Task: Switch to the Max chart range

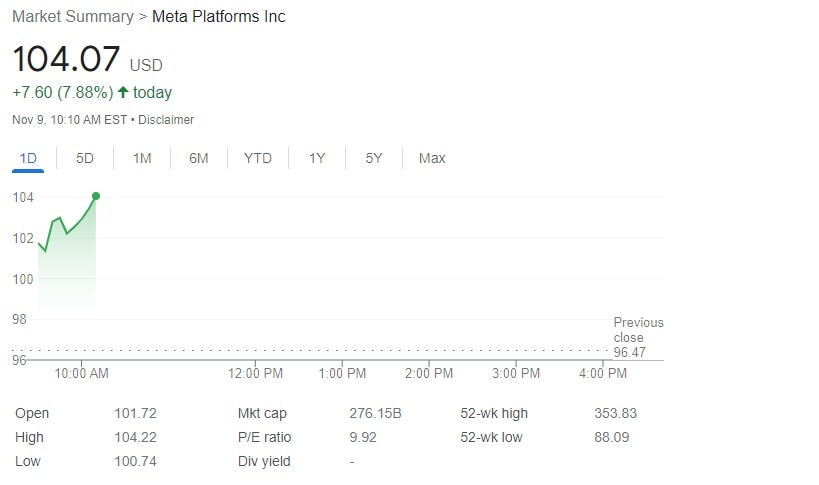Action: 432,158
